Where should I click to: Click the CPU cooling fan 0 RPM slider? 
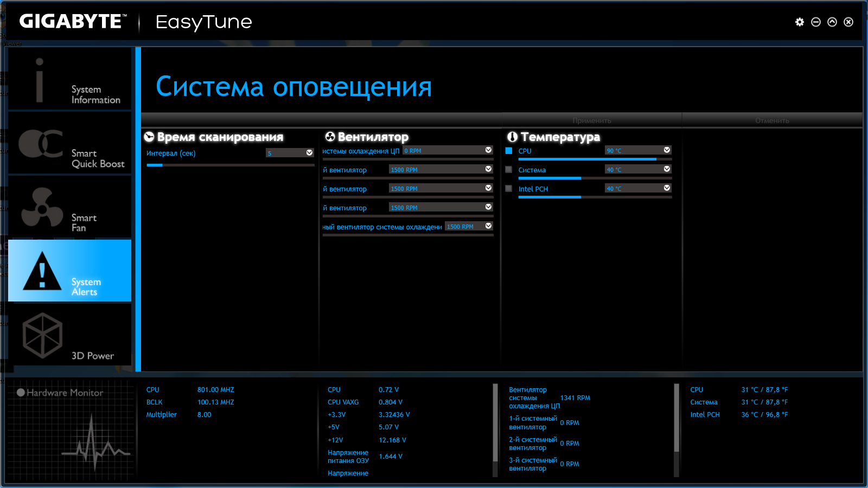tap(408, 159)
